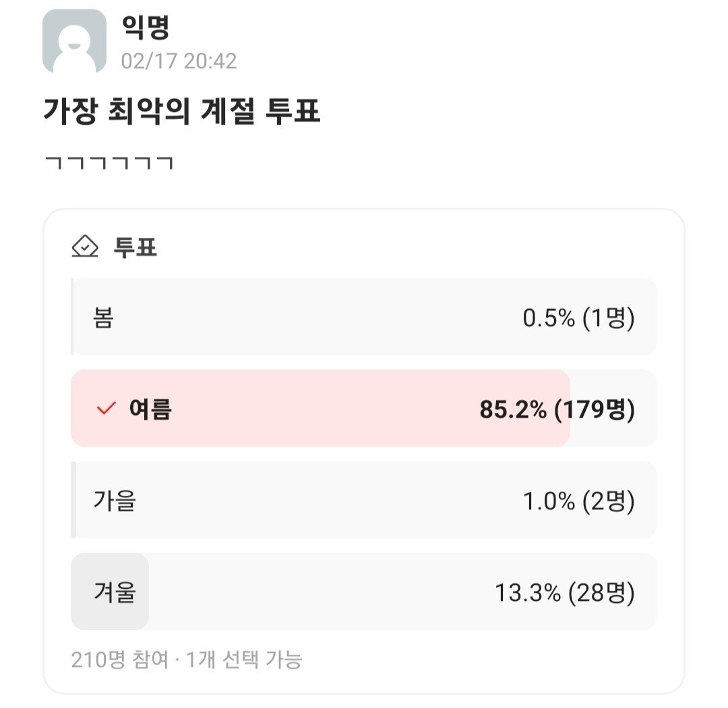Click the poll ballot icon beside 투표
Viewport: 728px width, 708px height.
click(85, 247)
